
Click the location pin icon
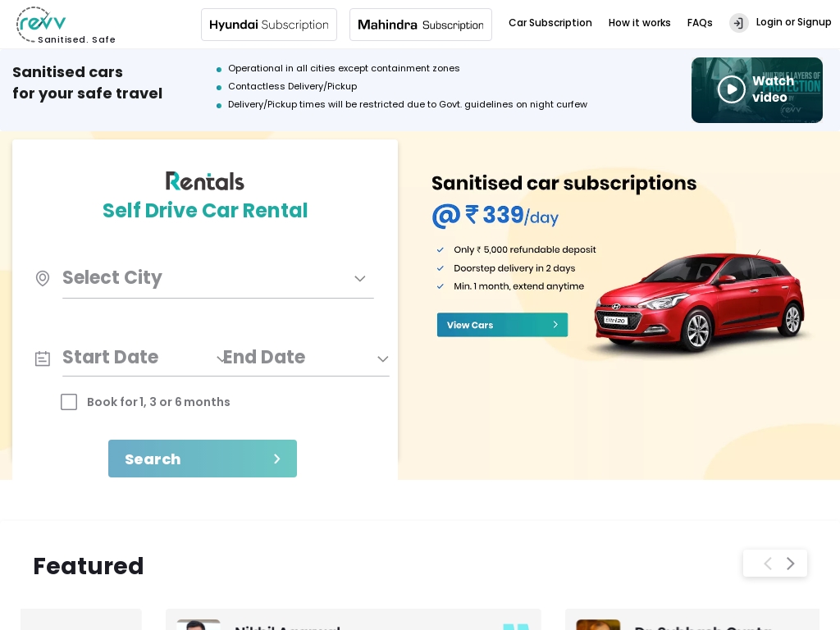[x=43, y=279]
